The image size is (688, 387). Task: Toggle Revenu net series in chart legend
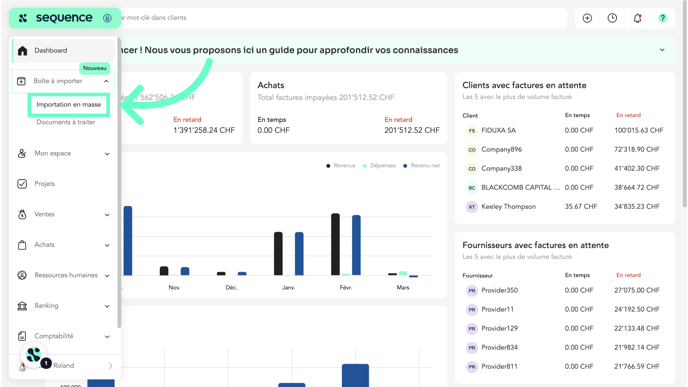coord(421,165)
